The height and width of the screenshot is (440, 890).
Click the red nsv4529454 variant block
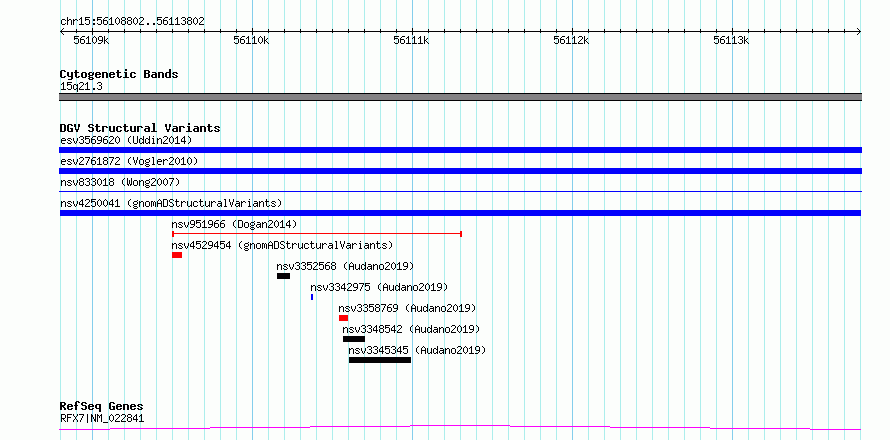tap(177, 255)
